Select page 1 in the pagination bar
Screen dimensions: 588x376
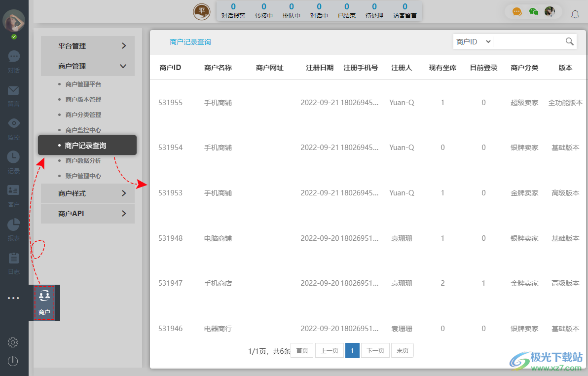tap(352, 350)
